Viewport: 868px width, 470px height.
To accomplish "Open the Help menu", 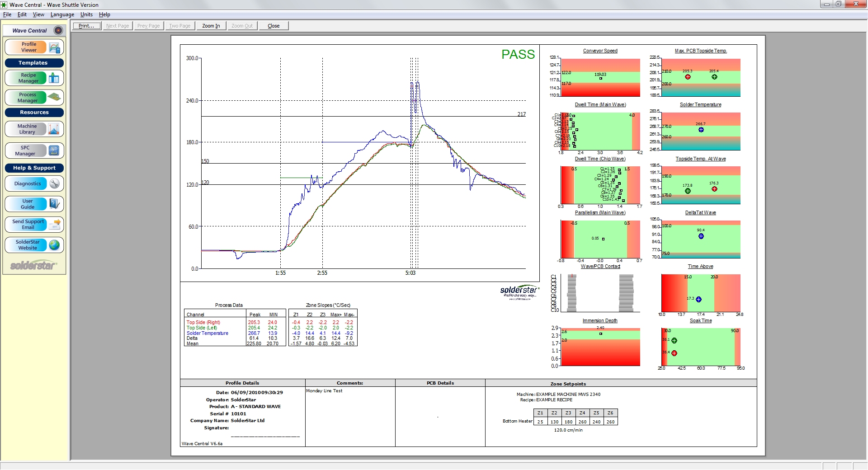I will coord(104,14).
